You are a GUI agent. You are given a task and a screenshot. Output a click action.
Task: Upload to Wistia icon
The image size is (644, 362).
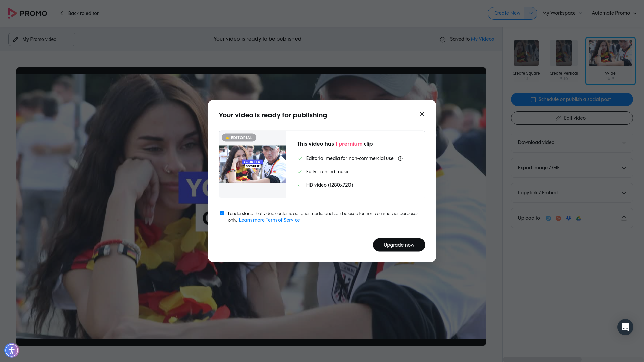[x=548, y=218]
